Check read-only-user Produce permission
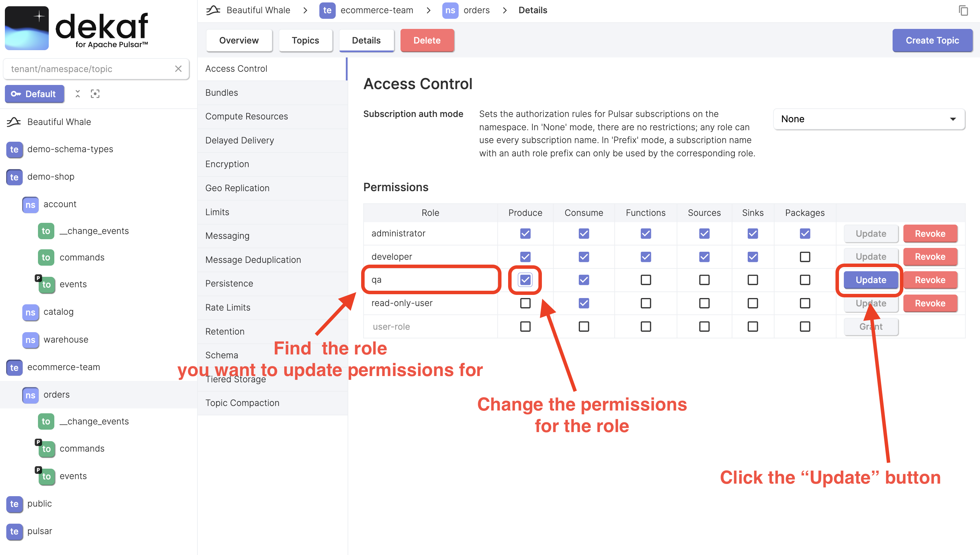This screenshot has width=980, height=555. tap(525, 303)
